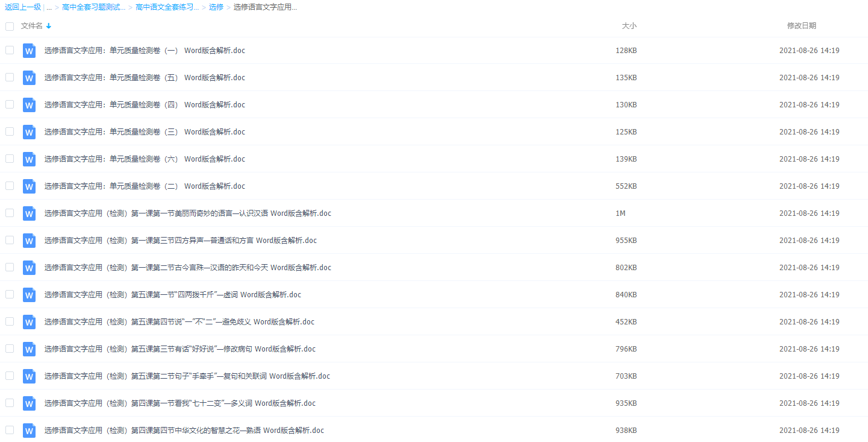Open 高中语文全套练习 breadcrumb folder
Viewport: 868px width, 442px height.
(x=167, y=7)
